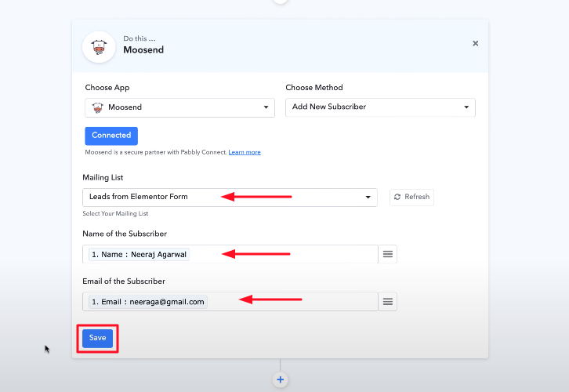Image resolution: width=569 pixels, height=392 pixels.
Task: Click the Email of the Subscriber field
Action: [230, 302]
